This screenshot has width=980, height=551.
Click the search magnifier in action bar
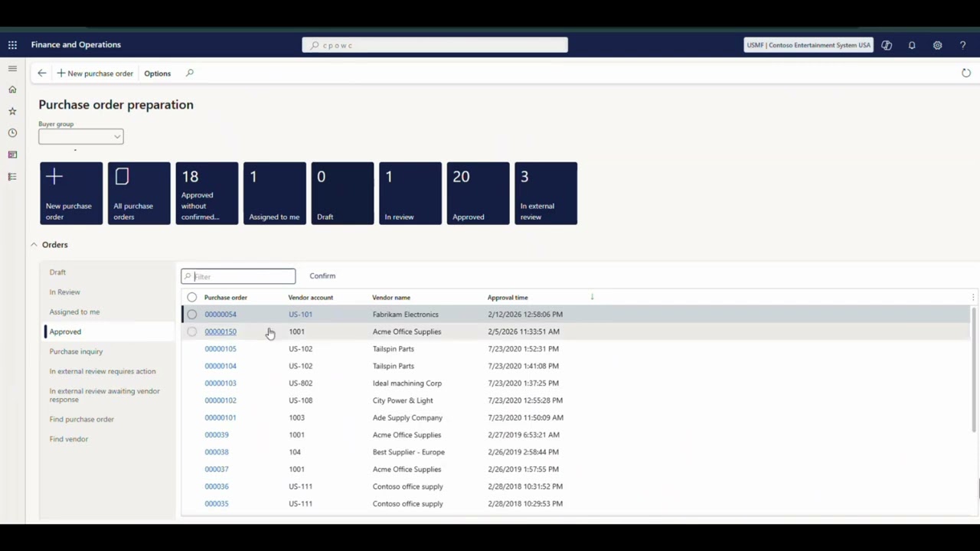click(x=190, y=73)
